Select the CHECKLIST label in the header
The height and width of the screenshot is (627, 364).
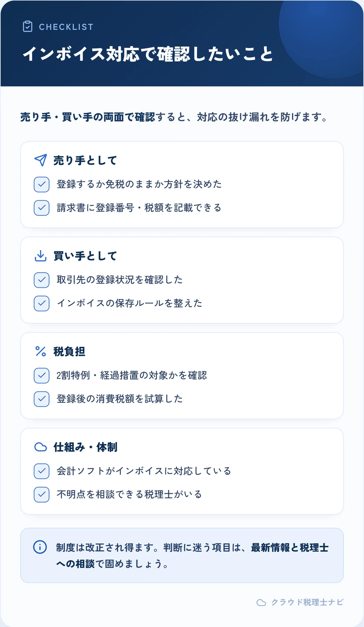(66, 27)
